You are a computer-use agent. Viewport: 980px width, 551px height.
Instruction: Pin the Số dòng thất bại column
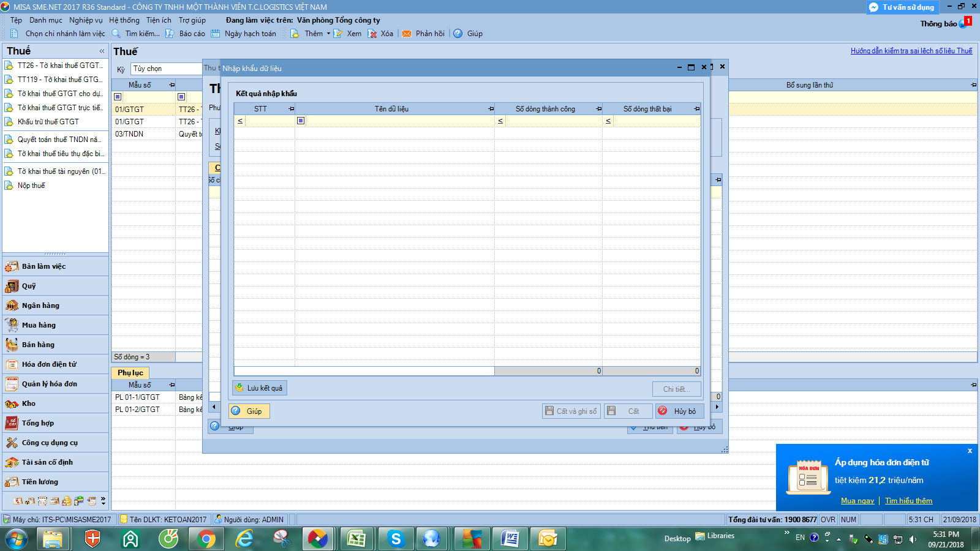pos(697,109)
